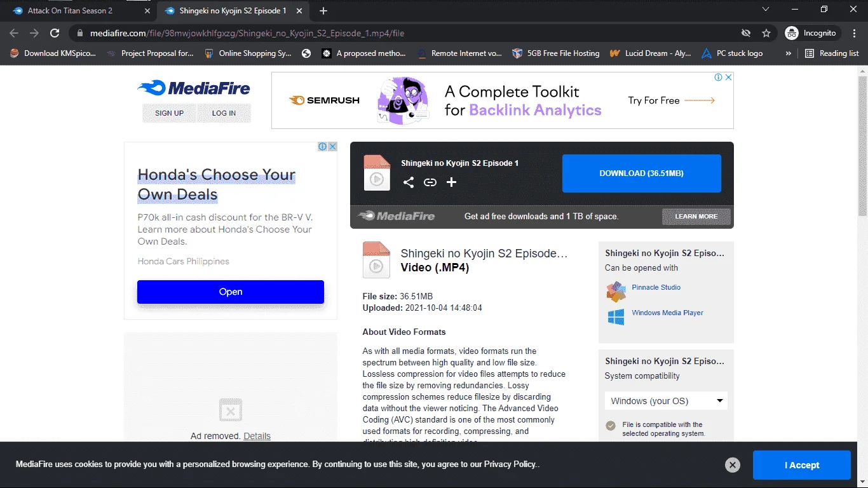Open the 5GB Free File Hosting bookmark
This screenshot has width=868, height=488.
click(x=556, y=53)
